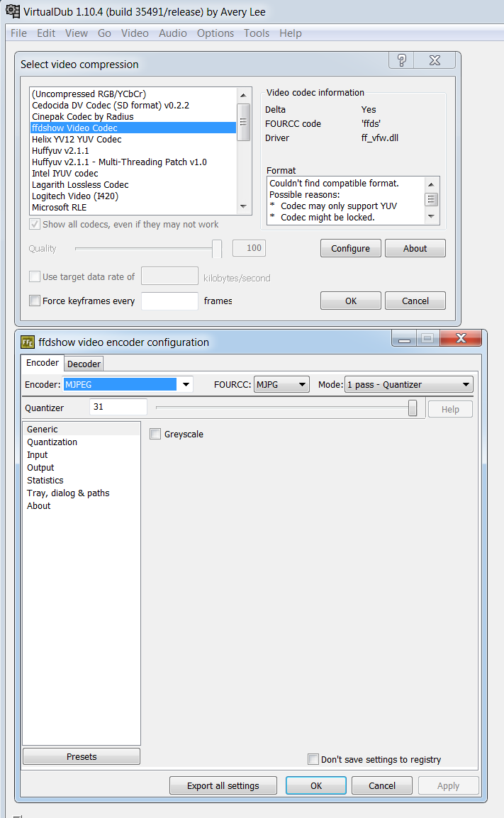Screen dimensions: 504x818
Task: Check Don't save settings to registry
Action: 313,759
